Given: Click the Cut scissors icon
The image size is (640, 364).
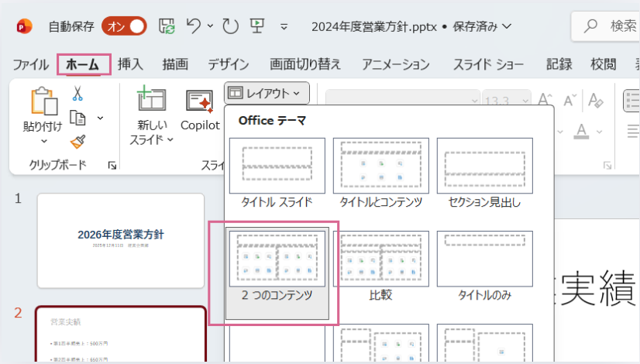Looking at the screenshot, I should tap(77, 94).
